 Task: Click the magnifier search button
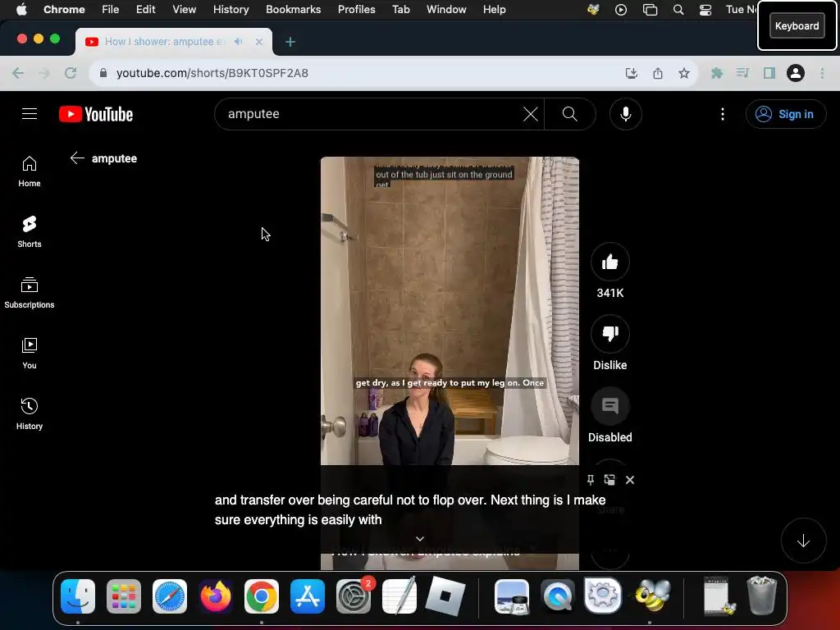(570, 113)
